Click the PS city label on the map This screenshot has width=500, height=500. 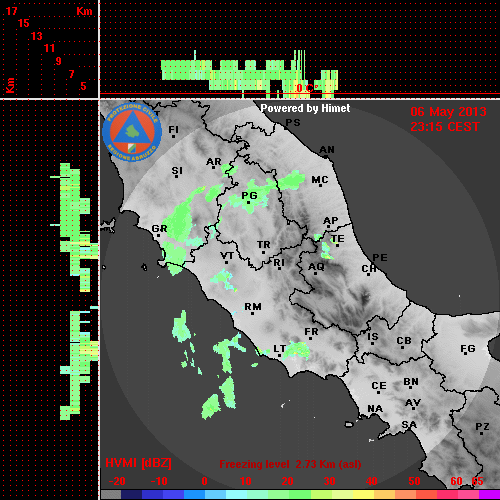coord(293,122)
